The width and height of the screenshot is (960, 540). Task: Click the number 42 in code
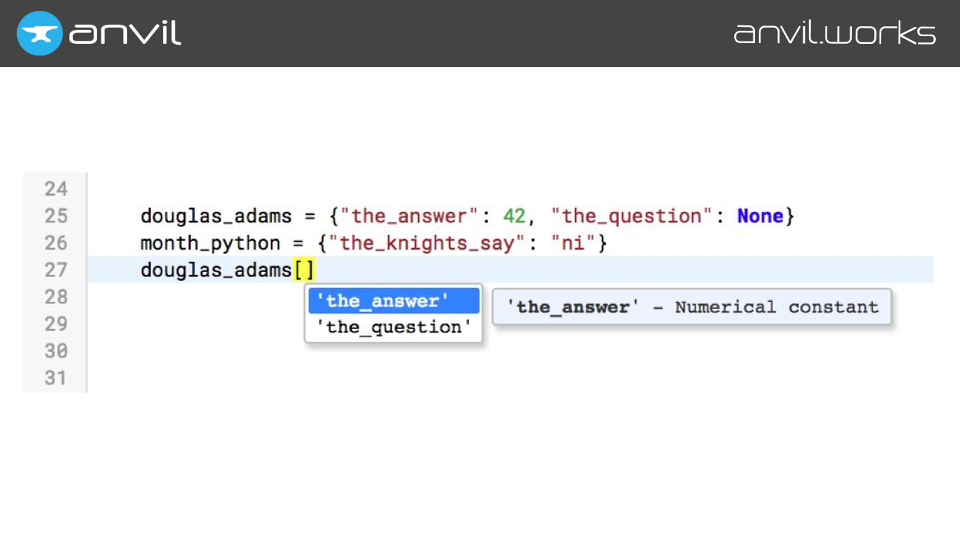point(514,216)
